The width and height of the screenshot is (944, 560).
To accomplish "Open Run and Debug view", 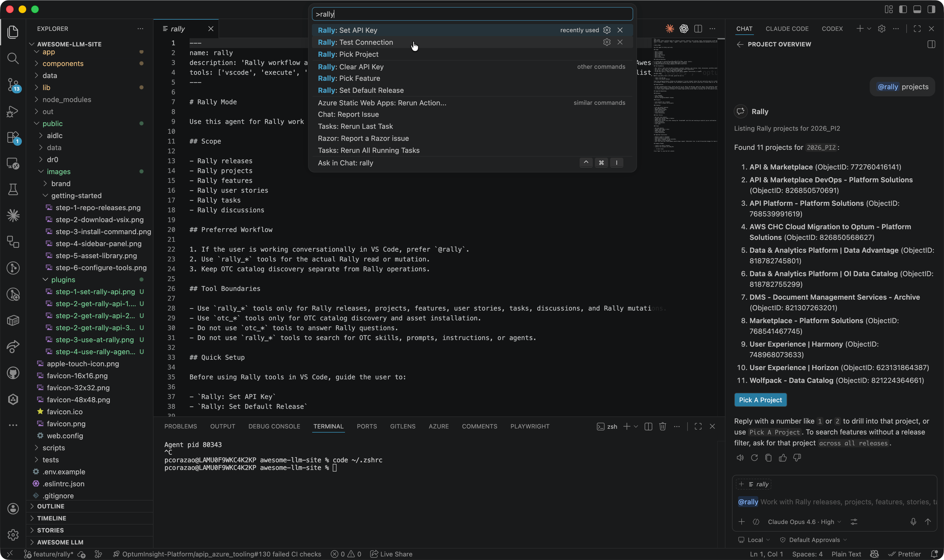I will 13,111.
